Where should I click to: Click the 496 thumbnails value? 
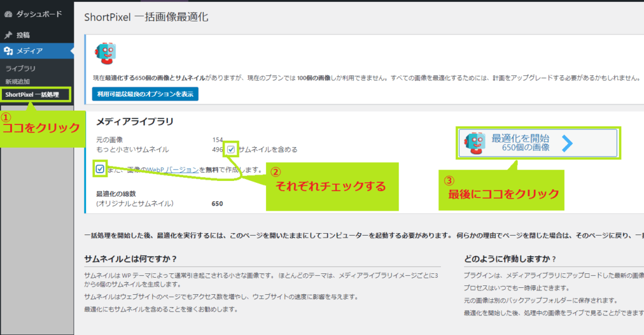point(217,150)
